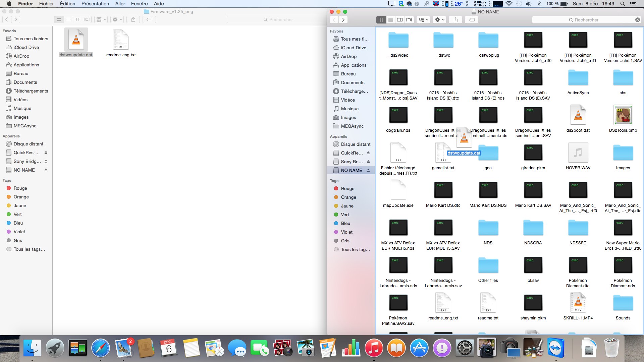The height and width of the screenshot is (362, 644).
Task: Select mapUpdate.exe file
Action: [398, 193]
